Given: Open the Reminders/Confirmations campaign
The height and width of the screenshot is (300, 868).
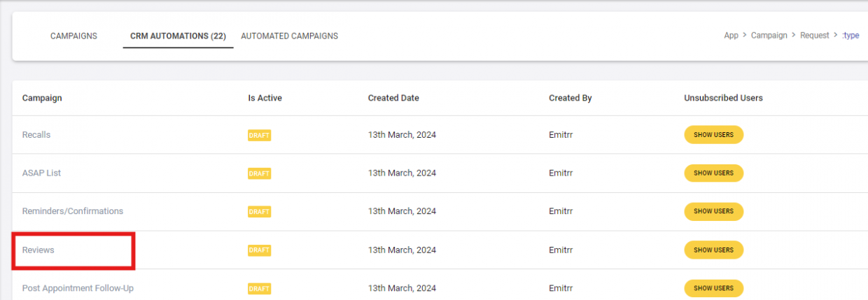Looking at the screenshot, I should [73, 211].
